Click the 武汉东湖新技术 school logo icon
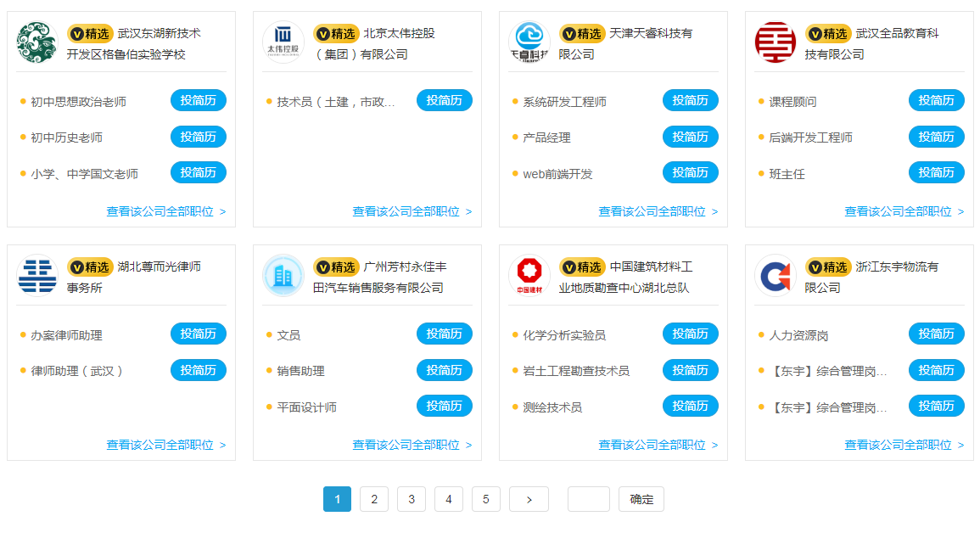980x533 pixels. tap(36, 42)
